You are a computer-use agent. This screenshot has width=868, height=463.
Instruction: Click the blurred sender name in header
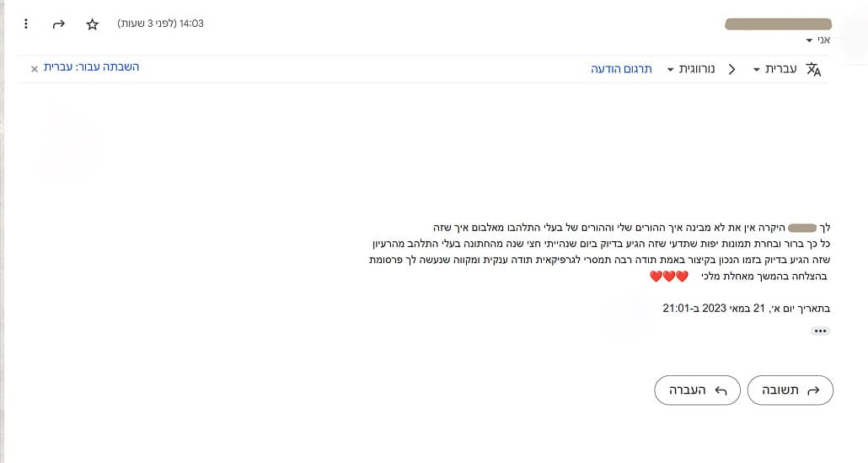(777, 24)
